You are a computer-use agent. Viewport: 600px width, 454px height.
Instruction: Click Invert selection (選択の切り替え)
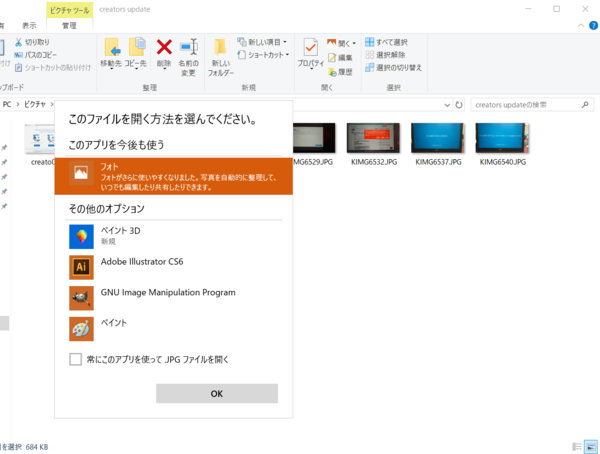tap(393, 68)
